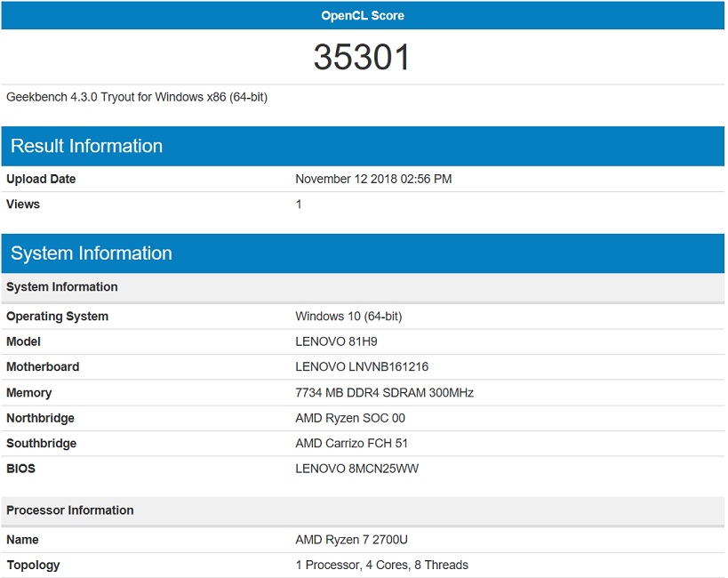Click the Result Information section header
728x578 pixels.
click(x=87, y=147)
